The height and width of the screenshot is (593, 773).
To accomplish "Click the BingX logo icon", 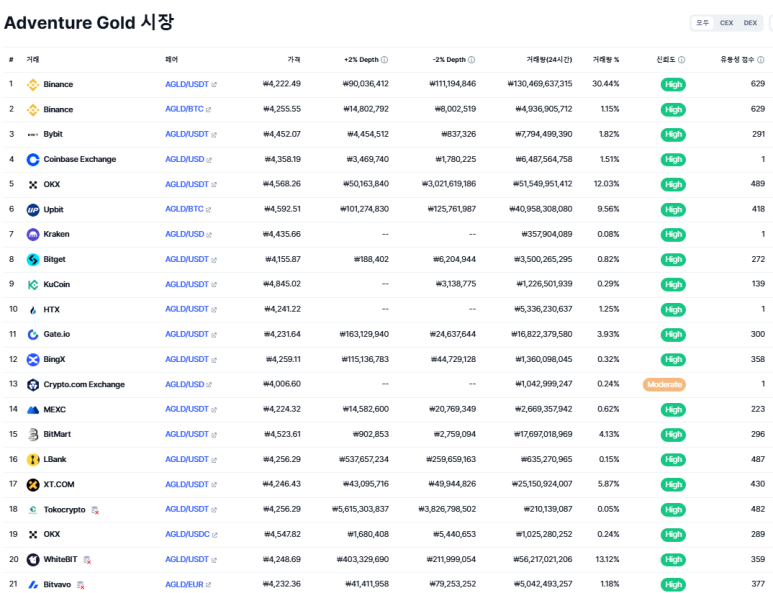I will pyautogui.click(x=33, y=360).
